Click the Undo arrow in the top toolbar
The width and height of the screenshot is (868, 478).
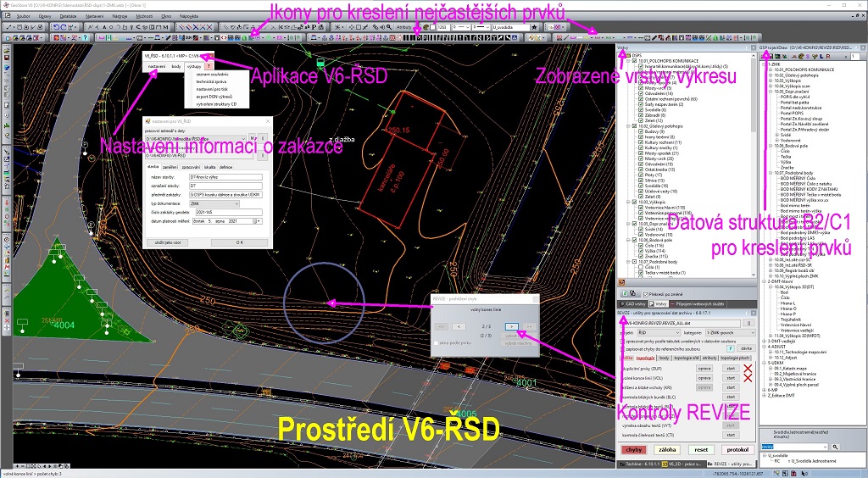click(57, 27)
